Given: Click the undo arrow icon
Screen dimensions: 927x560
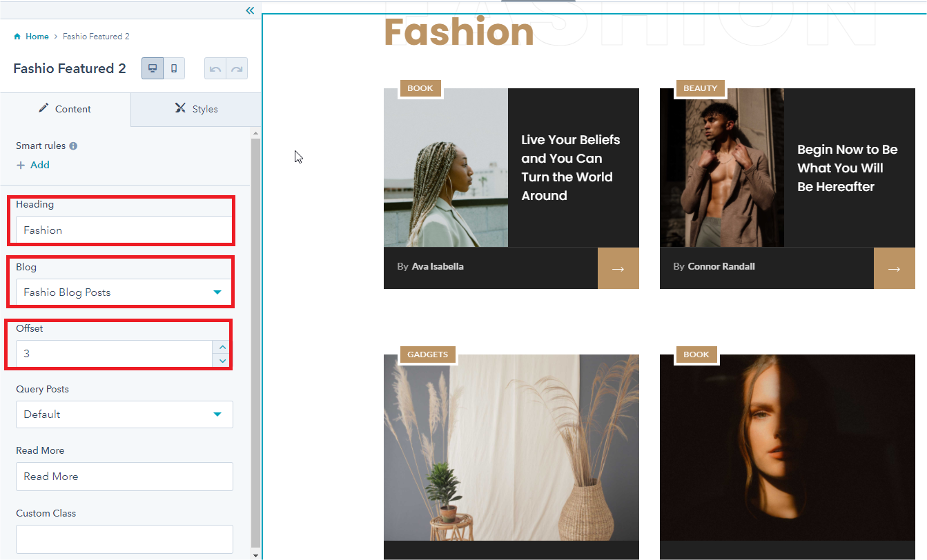Looking at the screenshot, I should click(x=215, y=69).
